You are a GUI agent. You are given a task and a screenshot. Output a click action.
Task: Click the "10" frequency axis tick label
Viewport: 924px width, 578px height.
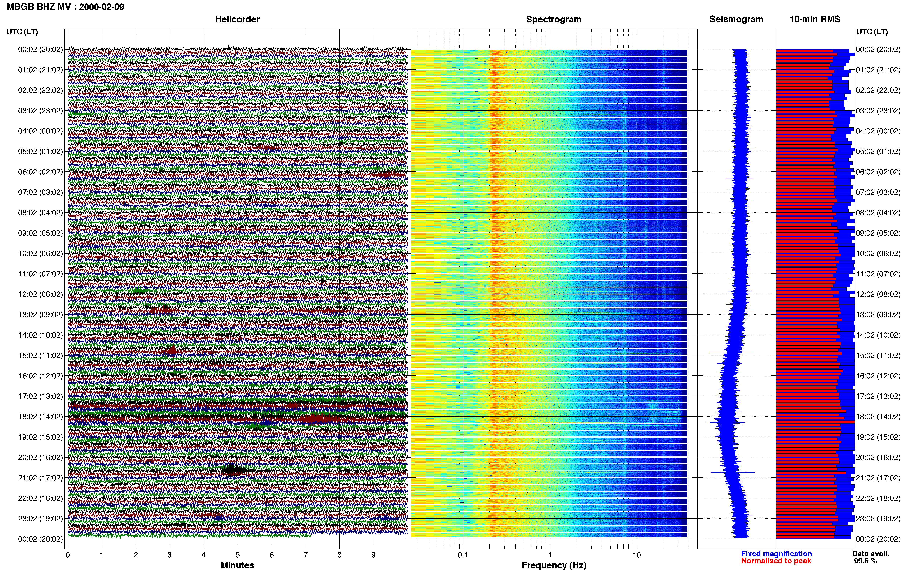pyautogui.click(x=636, y=555)
